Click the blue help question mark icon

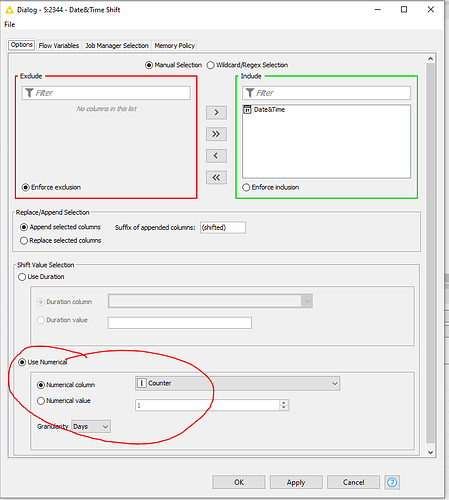[392, 482]
